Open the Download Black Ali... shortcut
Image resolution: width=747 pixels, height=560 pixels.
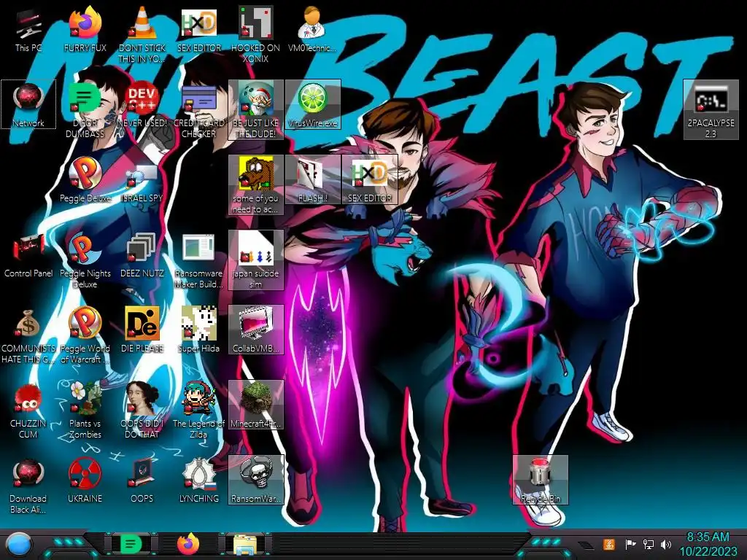pos(28,486)
